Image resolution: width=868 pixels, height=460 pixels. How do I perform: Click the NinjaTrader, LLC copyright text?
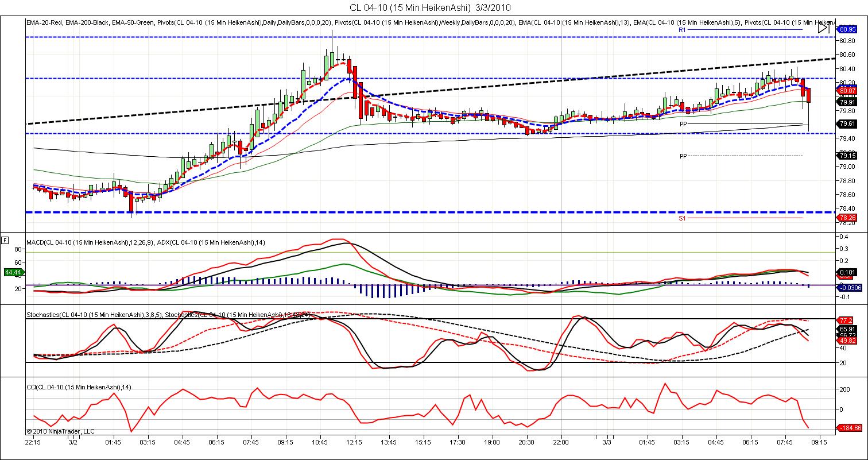(x=61, y=431)
